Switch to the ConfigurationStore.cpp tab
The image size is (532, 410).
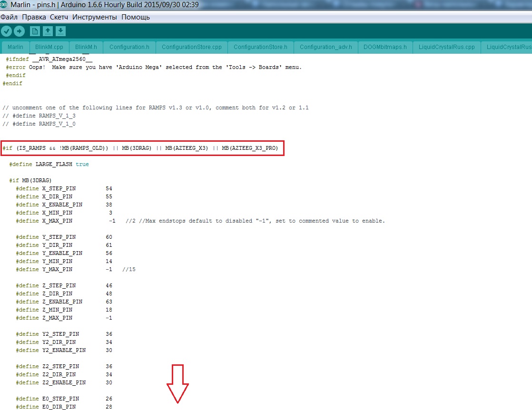tap(192, 47)
